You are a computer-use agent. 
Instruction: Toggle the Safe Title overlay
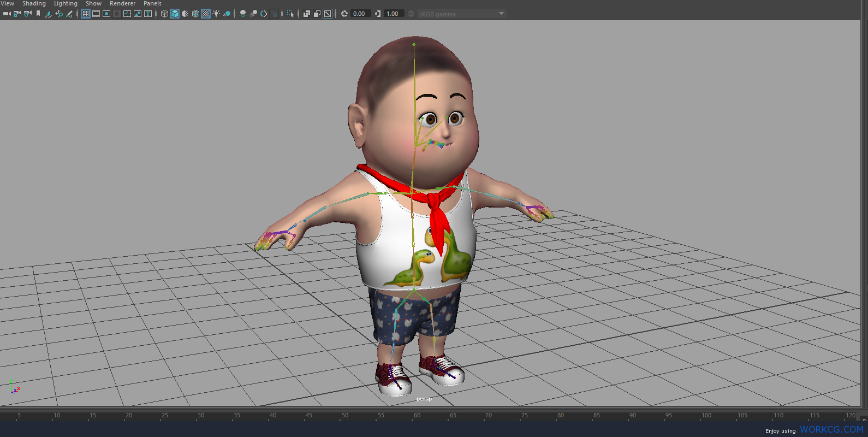pos(148,14)
